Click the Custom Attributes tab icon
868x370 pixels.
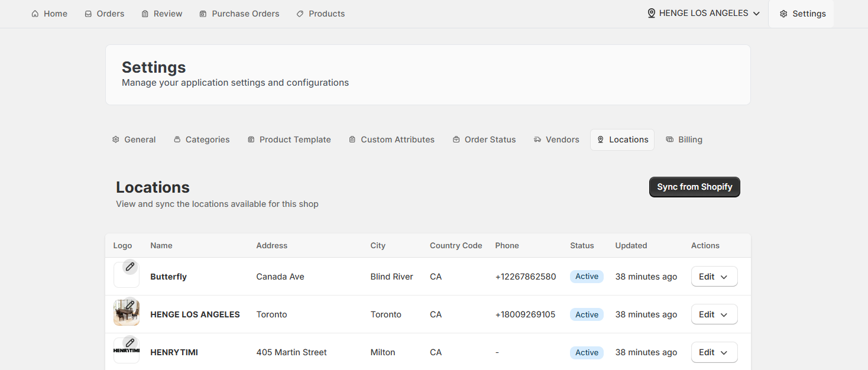(x=352, y=139)
